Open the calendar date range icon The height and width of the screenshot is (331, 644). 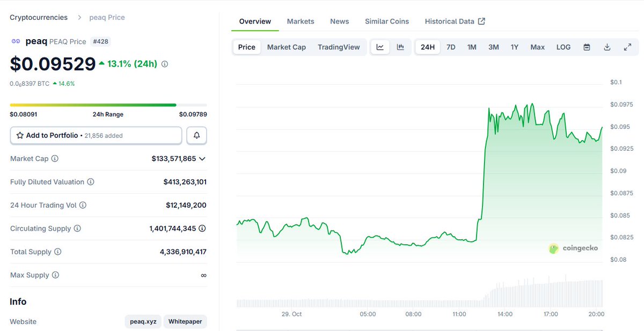587,47
